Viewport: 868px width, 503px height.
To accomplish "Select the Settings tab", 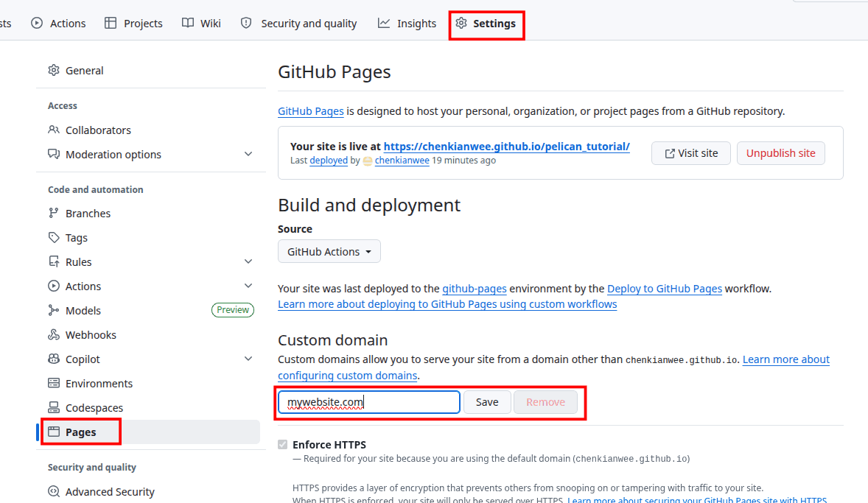I will 486,24.
